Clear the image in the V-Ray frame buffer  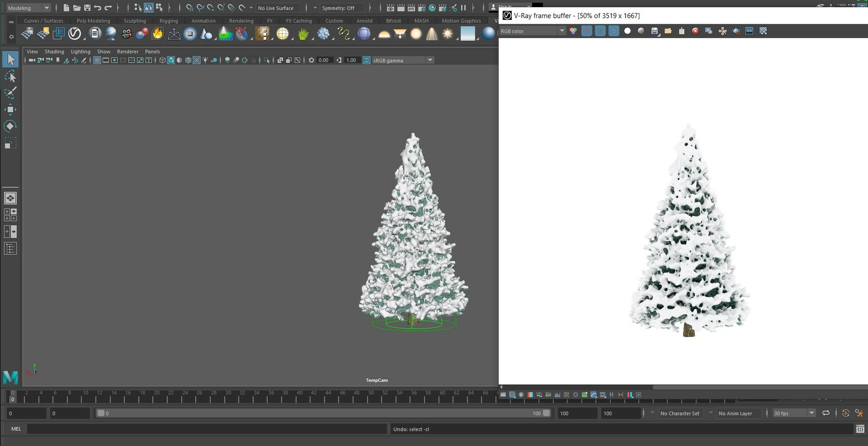[695, 31]
